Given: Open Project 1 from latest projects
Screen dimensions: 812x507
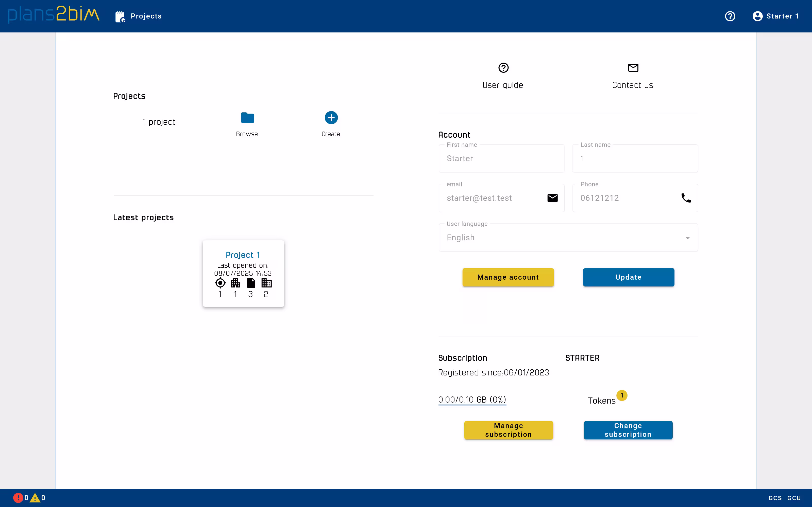Looking at the screenshot, I should tap(243, 255).
